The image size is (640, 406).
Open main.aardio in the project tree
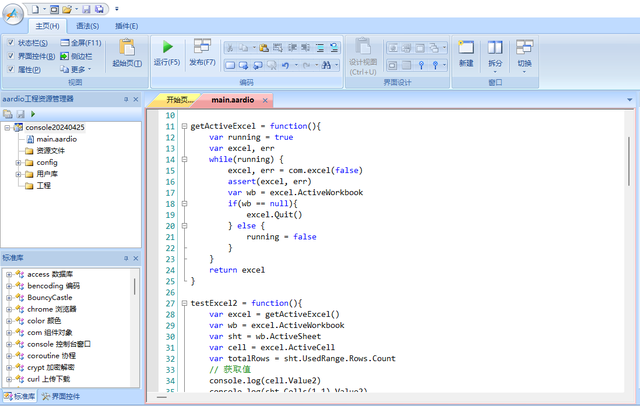(x=57, y=139)
